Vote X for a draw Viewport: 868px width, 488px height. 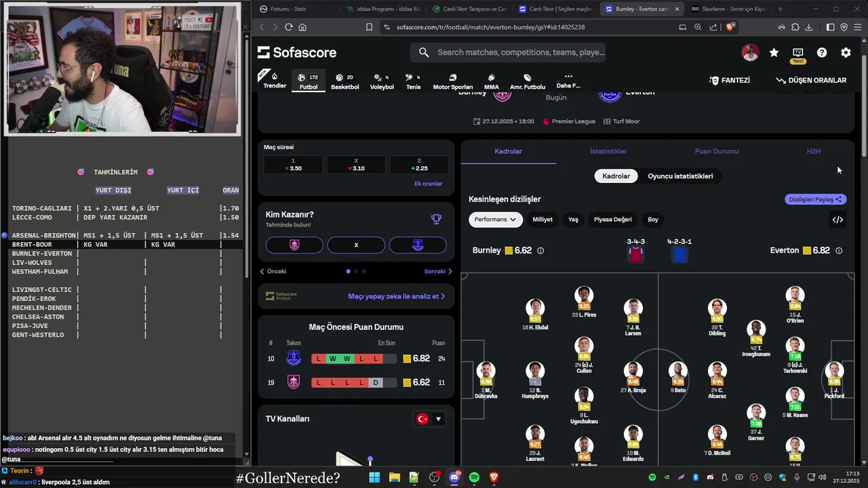tap(356, 245)
